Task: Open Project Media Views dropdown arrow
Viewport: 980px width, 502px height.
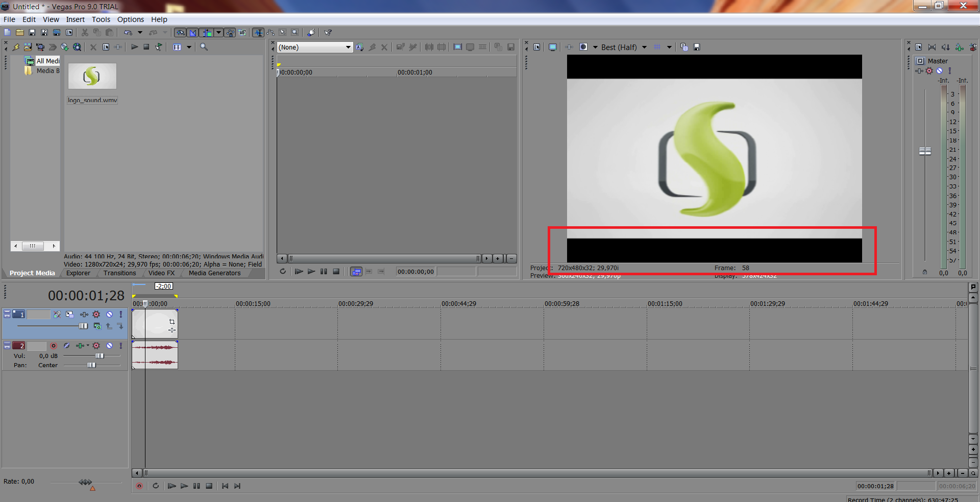Action: (x=189, y=47)
